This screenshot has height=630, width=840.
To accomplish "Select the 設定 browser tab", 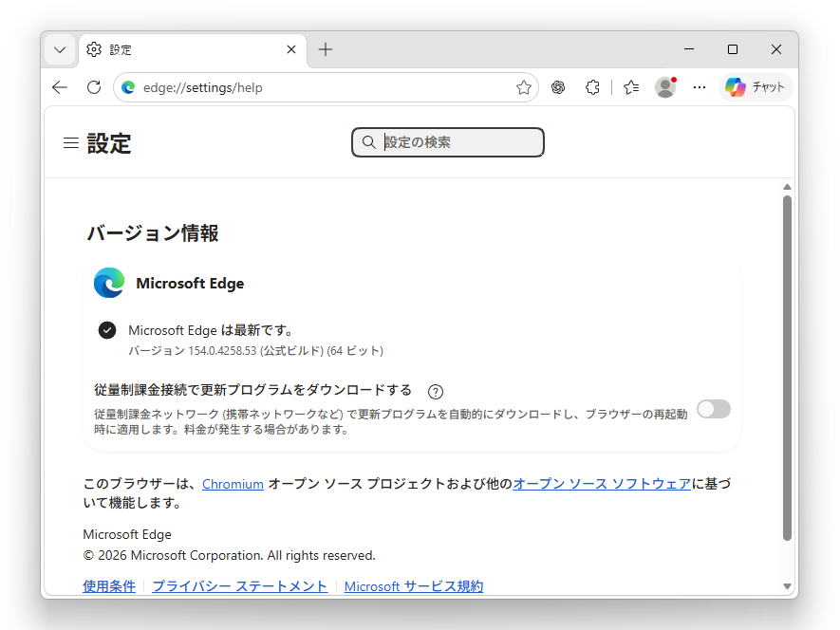I will pos(193,50).
